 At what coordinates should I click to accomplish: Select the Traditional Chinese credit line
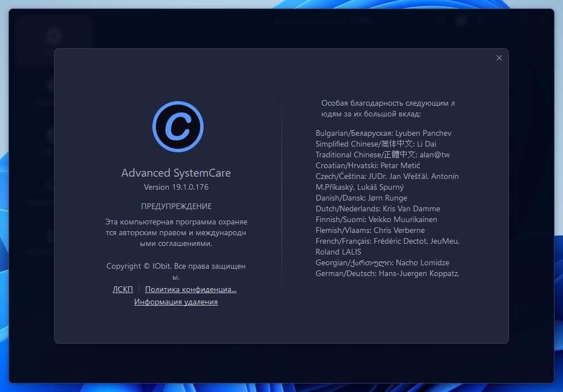383,155
